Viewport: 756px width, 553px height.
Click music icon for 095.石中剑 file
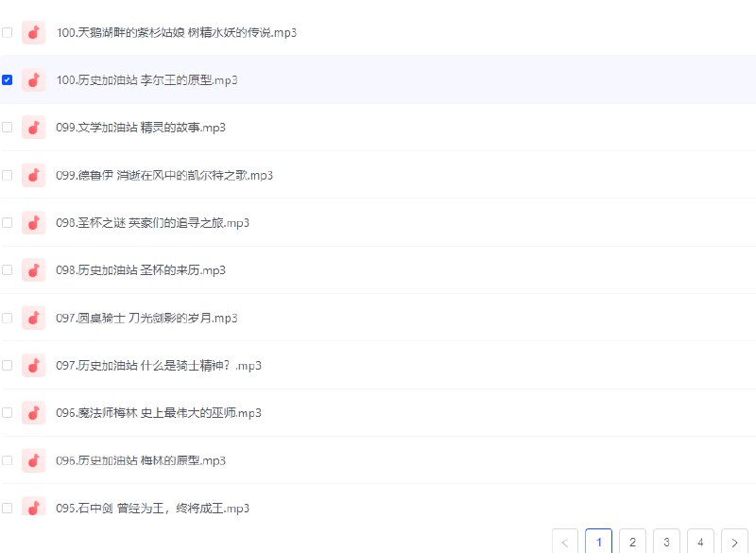tap(33, 507)
